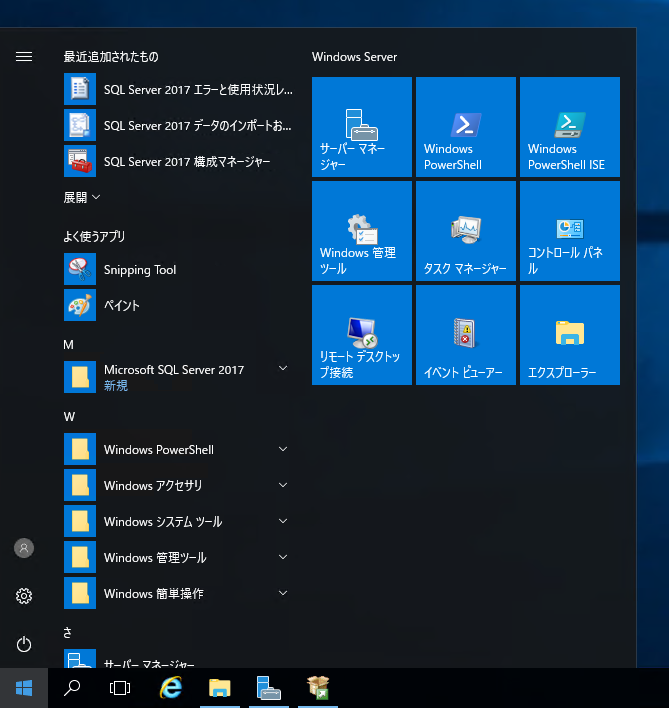Image resolution: width=669 pixels, height=708 pixels.
Task: Open Microsoft SQL Server 2017 folder icon
Action: [80, 377]
